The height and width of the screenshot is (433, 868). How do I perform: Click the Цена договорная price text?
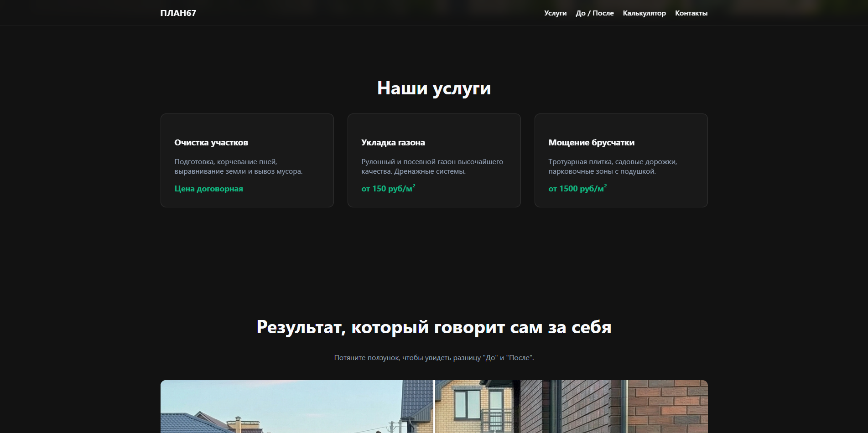(x=208, y=189)
